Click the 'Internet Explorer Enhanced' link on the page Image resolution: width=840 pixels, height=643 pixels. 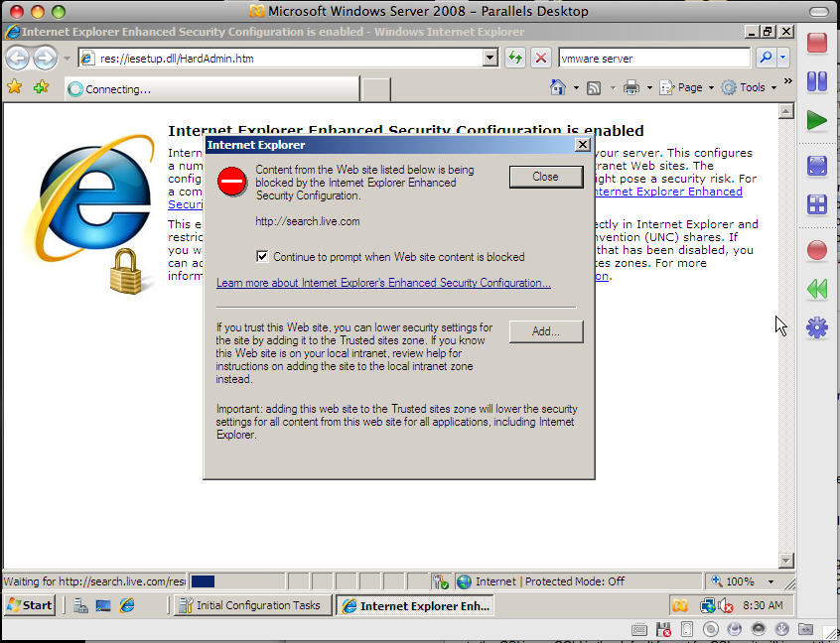tap(668, 192)
